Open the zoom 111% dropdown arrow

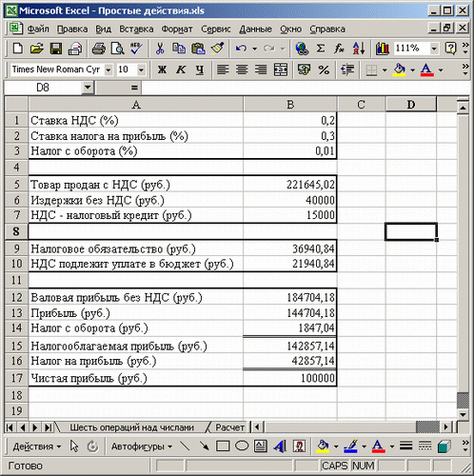tap(434, 49)
